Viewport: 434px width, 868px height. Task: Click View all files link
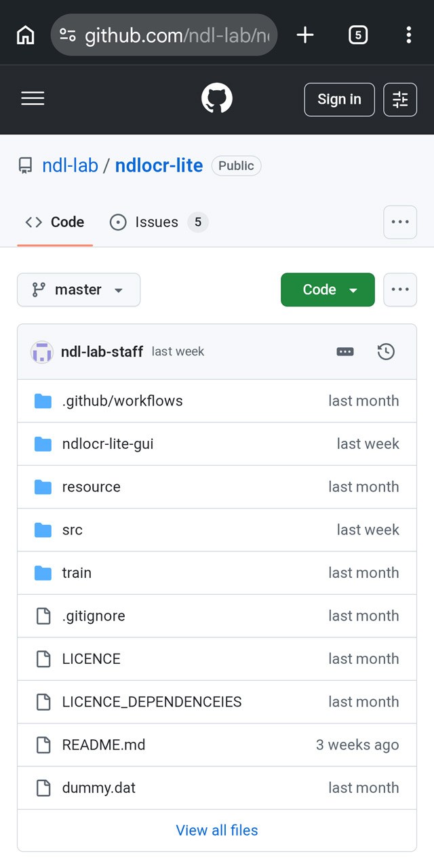pyautogui.click(x=217, y=830)
